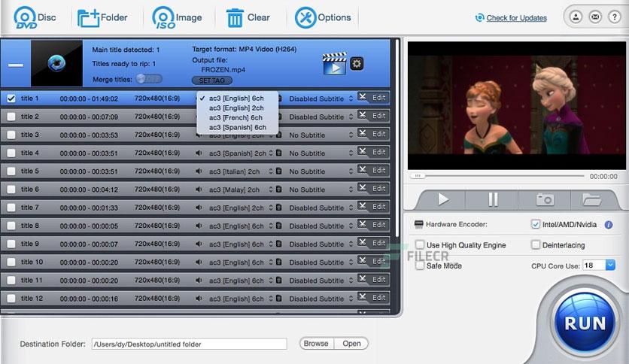This screenshot has width=629, height=364.
Task: Enable Use High Quality Engine checkbox
Action: [420, 244]
